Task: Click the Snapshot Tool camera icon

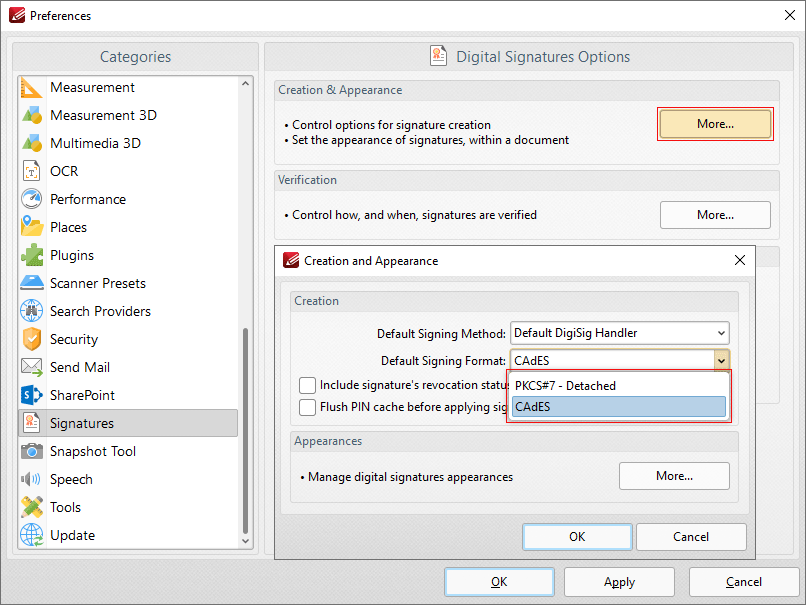Action: click(x=31, y=451)
